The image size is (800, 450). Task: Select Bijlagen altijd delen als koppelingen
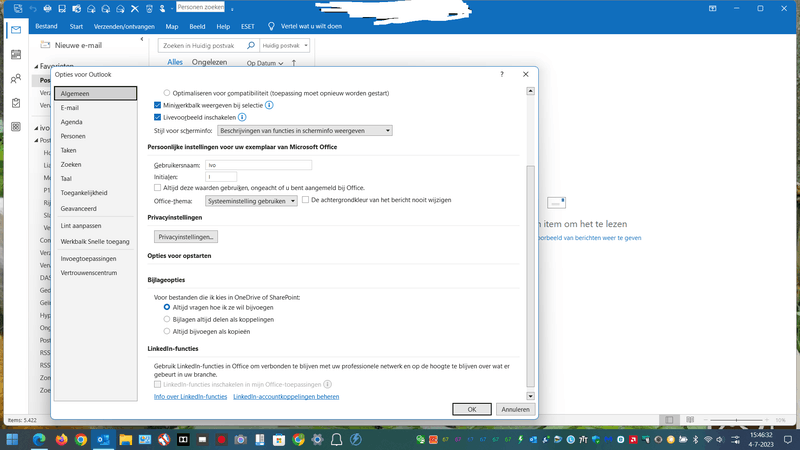167,319
